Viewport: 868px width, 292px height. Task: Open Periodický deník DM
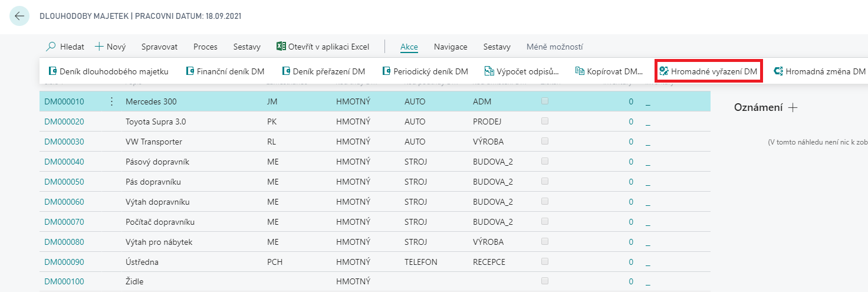click(425, 71)
